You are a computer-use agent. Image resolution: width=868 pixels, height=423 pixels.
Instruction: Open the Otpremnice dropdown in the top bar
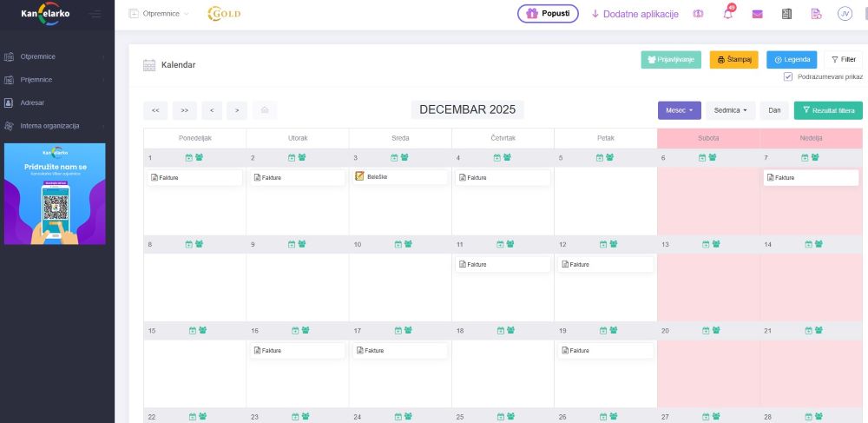158,14
